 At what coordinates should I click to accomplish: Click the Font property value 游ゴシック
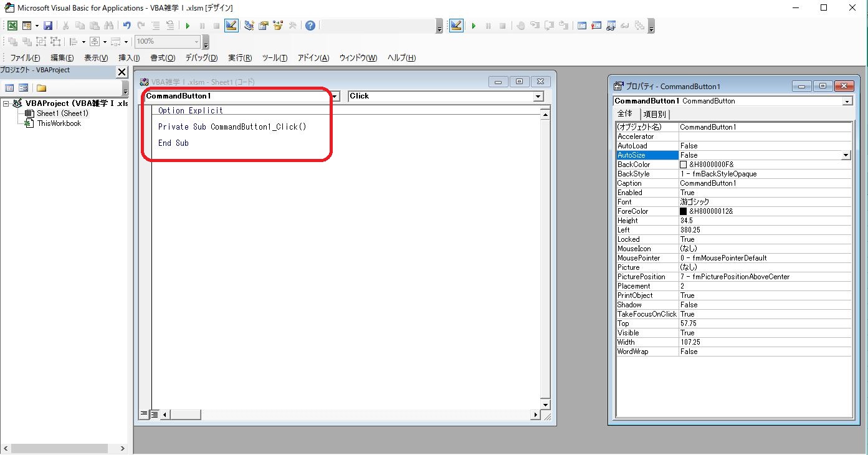tap(694, 202)
